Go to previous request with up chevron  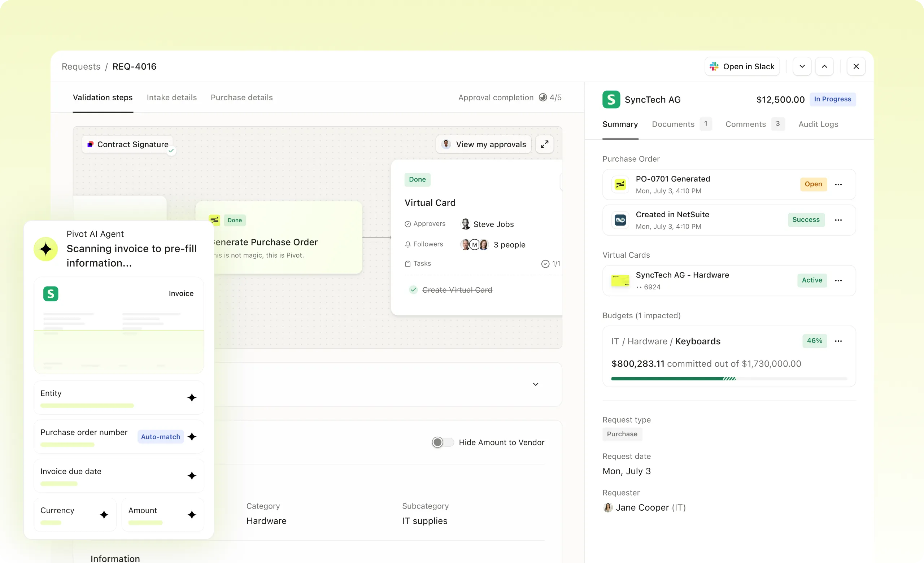coord(824,67)
